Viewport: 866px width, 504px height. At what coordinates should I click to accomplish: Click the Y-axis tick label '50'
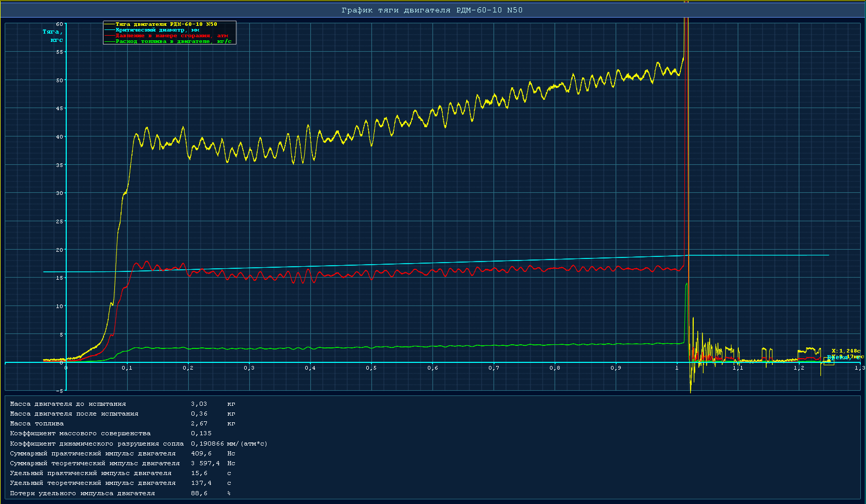[59, 80]
